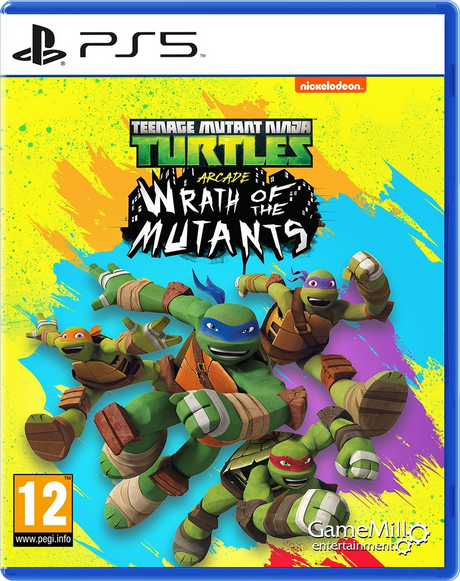The image size is (460, 581).
Task: Select Raphael's red-masked face
Action: click(291, 466)
